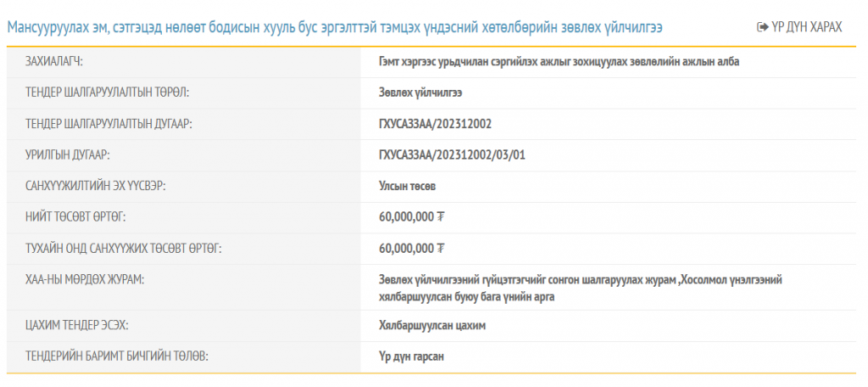This screenshot has height=387, width=868.
Task: Click the ХАА-НЫ МӨРДӨХ ЖУРАМ label
Action: click(85, 281)
